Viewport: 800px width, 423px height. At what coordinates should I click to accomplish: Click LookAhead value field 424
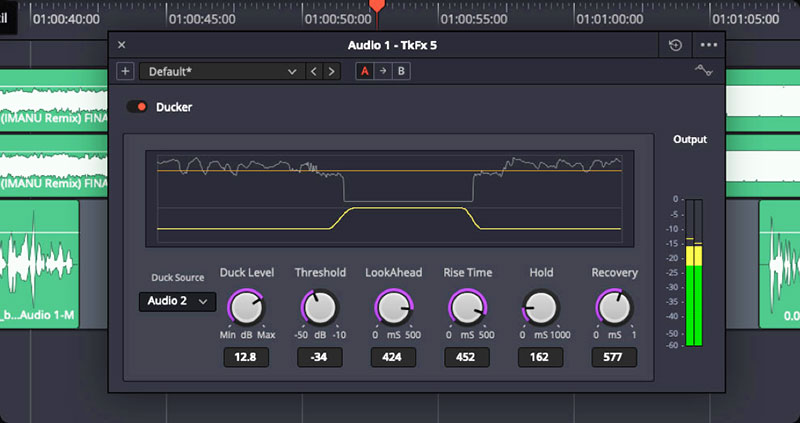click(393, 357)
